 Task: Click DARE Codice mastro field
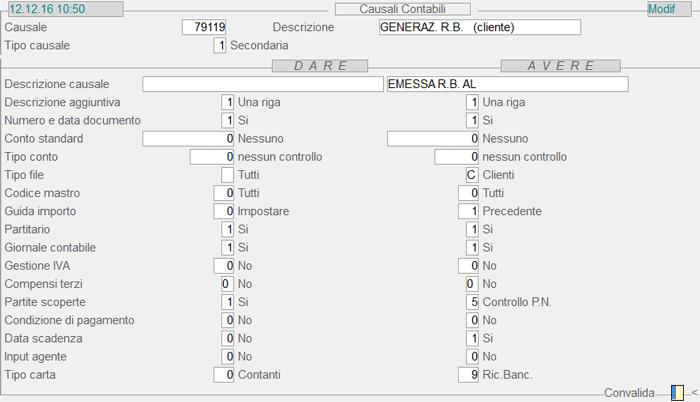click(223, 193)
